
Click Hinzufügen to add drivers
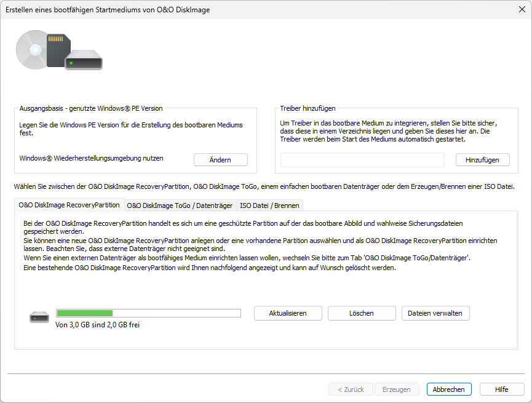483,160
